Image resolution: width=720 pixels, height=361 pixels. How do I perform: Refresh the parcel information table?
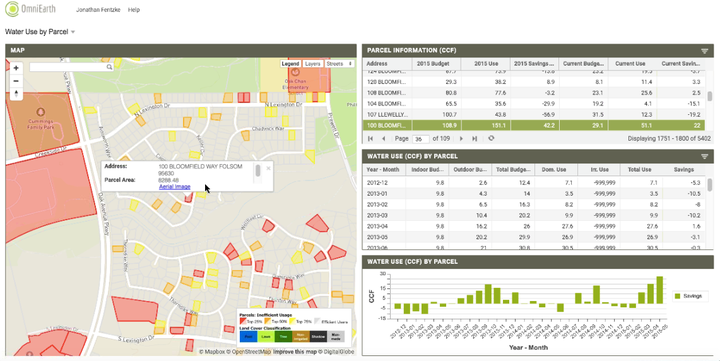[x=491, y=138]
